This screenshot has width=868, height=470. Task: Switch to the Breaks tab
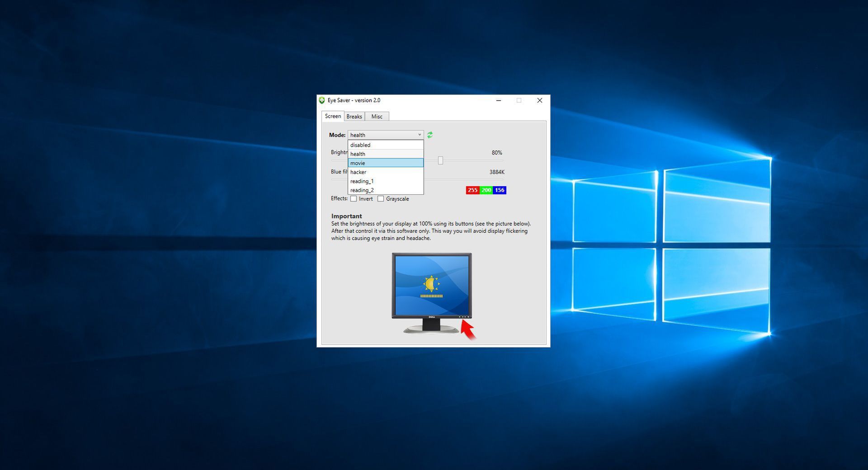(x=354, y=116)
